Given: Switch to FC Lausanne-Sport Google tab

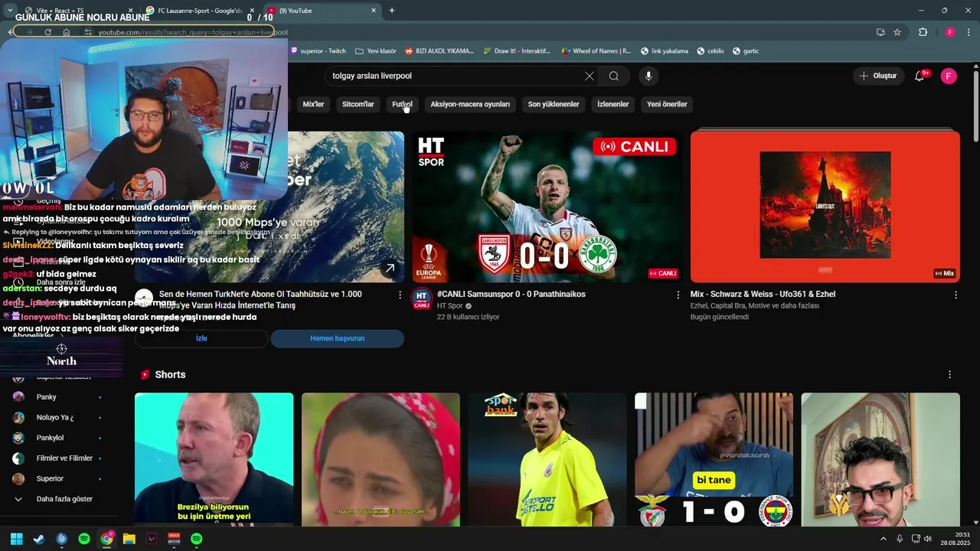Looking at the screenshot, I should click(200, 11).
